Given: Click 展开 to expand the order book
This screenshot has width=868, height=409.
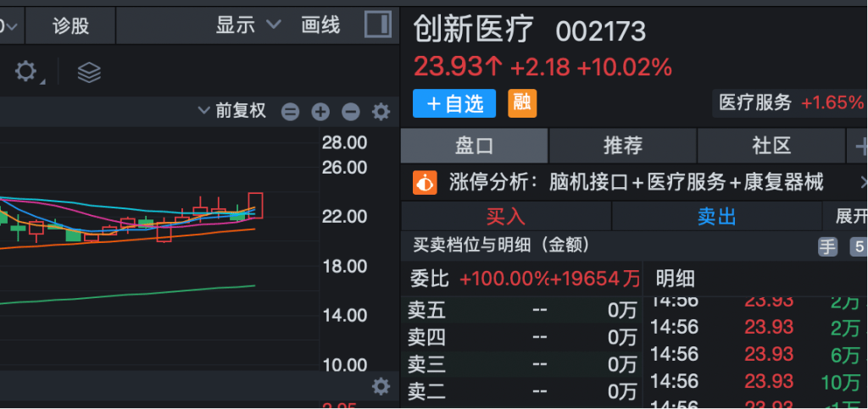Looking at the screenshot, I should coord(849,216).
